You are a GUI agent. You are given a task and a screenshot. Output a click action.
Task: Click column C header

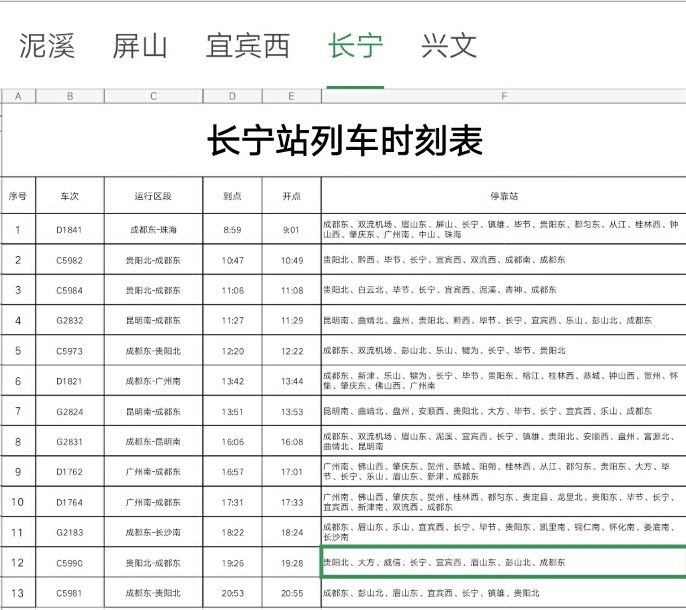pos(153,96)
